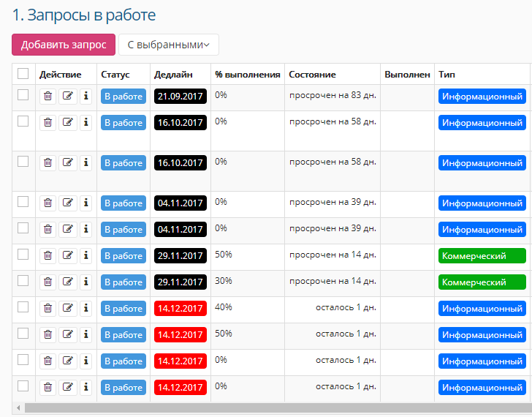Check the second 04.11.2017 request row
The width and height of the screenshot is (532, 417).
pyautogui.click(x=23, y=228)
